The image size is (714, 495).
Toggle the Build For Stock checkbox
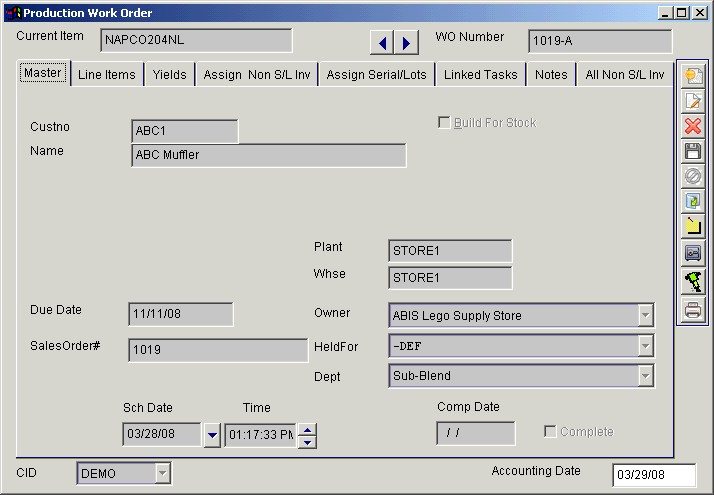tap(444, 123)
